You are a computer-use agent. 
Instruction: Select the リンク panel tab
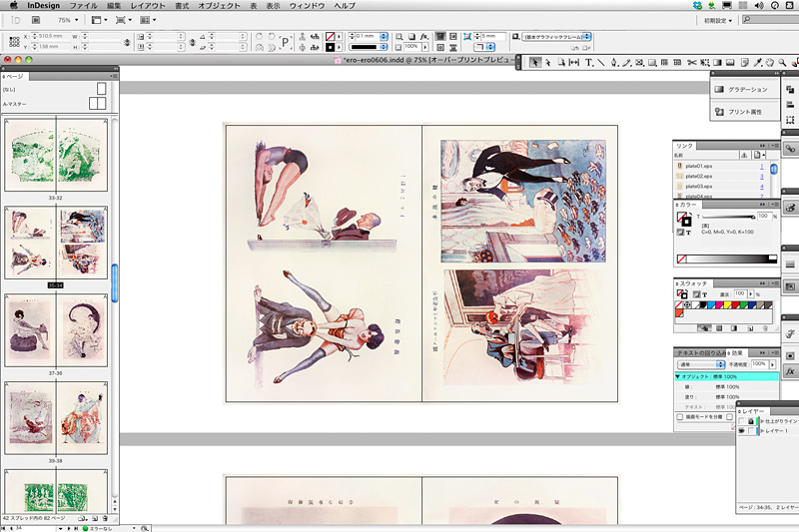click(684, 146)
